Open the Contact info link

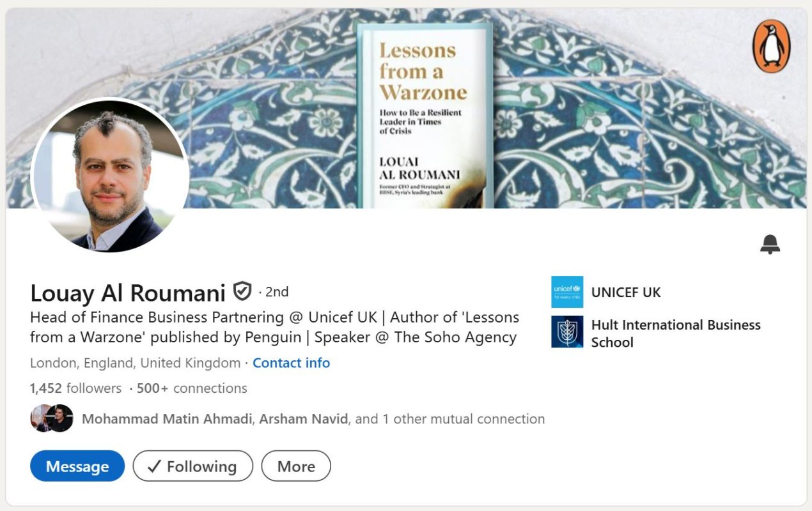[x=291, y=363]
